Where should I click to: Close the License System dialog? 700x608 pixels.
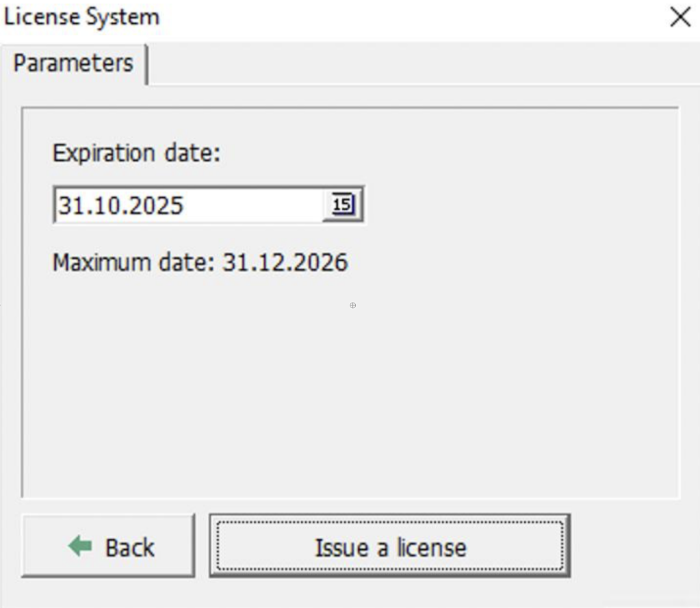tap(680, 18)
